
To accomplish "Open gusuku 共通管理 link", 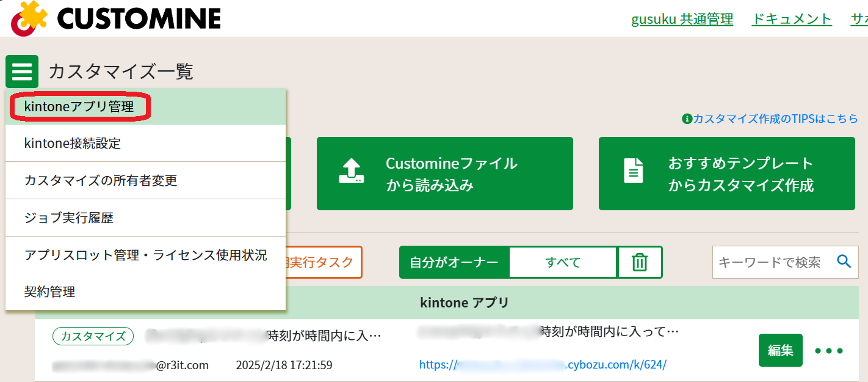I will 682,19.
